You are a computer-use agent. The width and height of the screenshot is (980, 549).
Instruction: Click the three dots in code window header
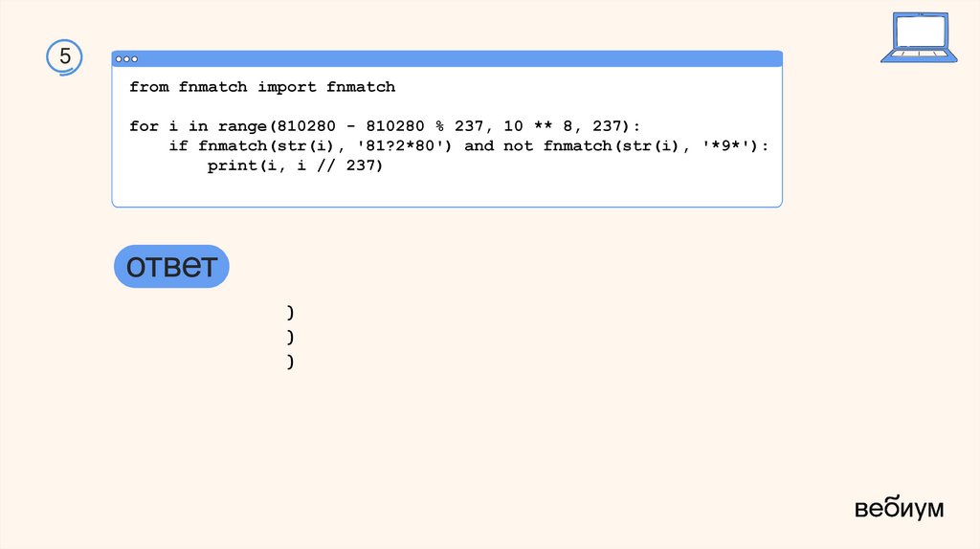tap(126, 59)
